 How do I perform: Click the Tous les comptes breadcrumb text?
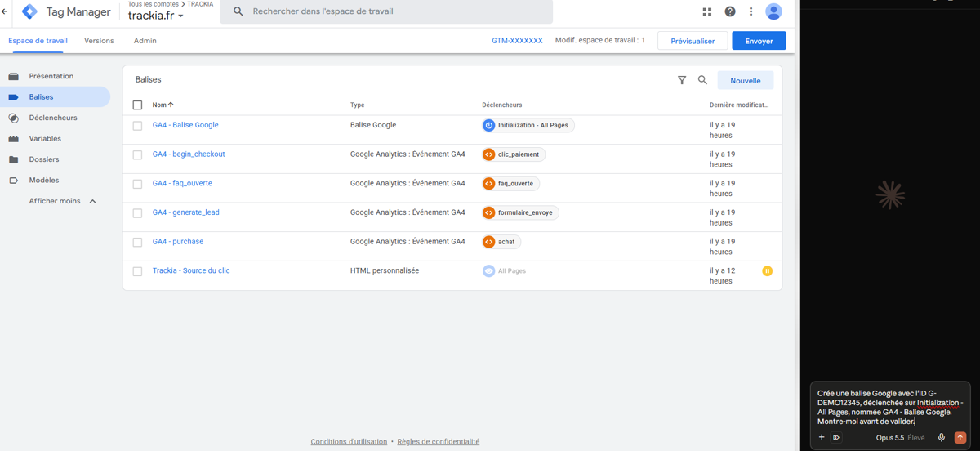[x=155, y=4]
